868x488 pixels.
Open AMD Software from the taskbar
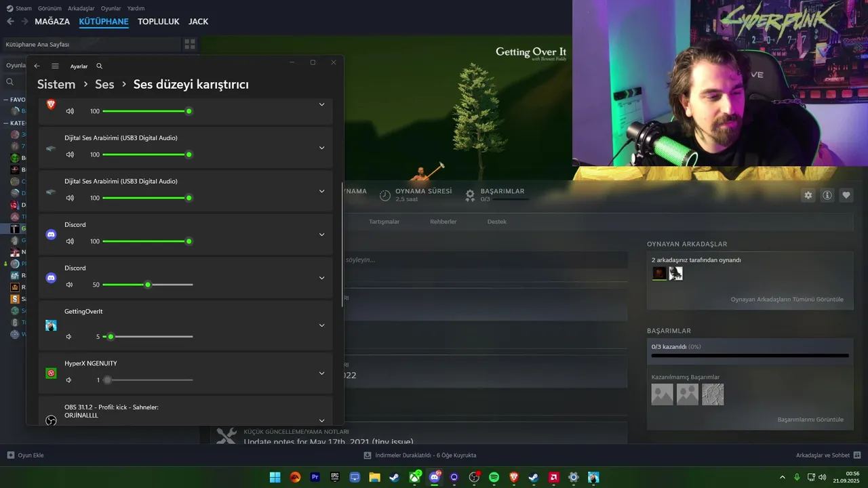553,477
